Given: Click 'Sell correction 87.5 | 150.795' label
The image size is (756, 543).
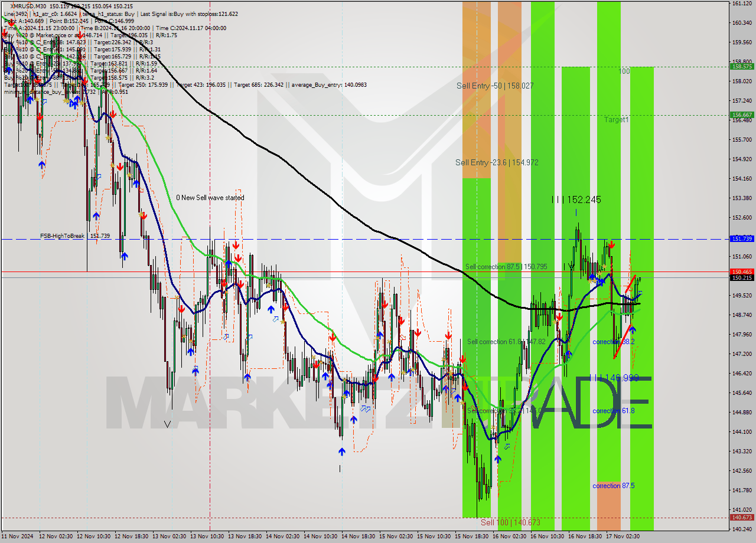Looking at the screenshot, I should coord(506,267).
